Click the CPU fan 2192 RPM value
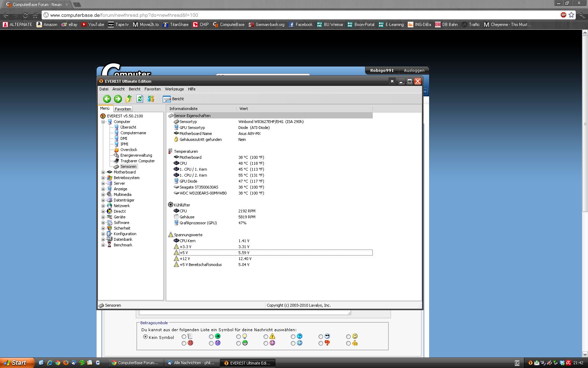This screenshot has height=368, width=588. [x=247, y=211]
